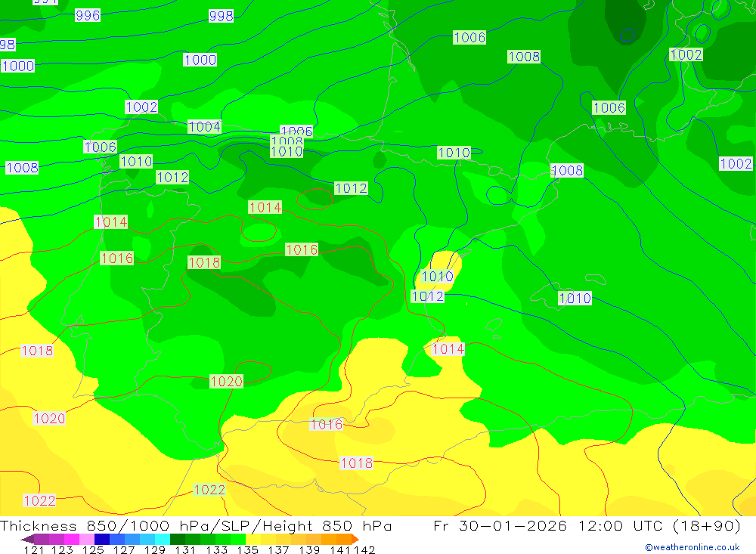Click the 1004 isobar label
756x554 pixels.
pos(204,127)
